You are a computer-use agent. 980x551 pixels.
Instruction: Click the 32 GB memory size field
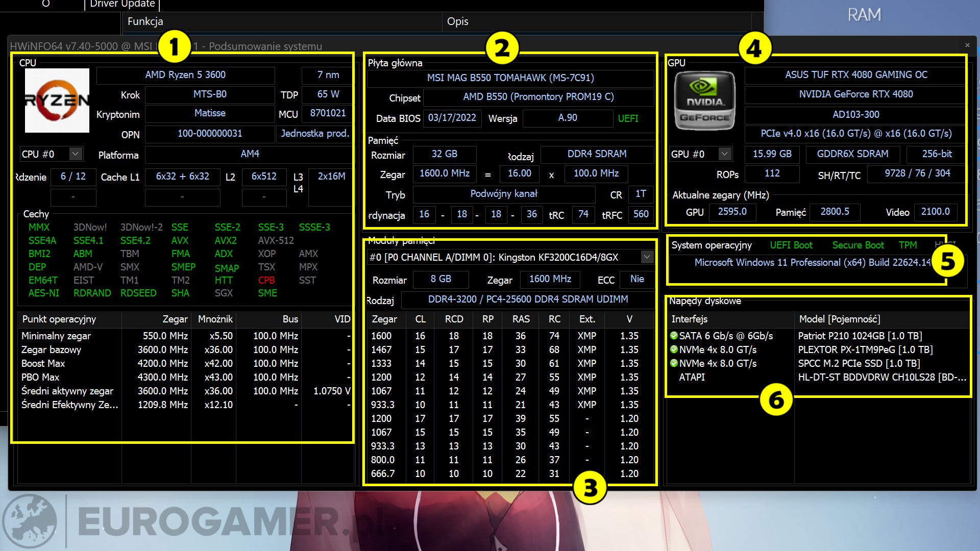click(x=444, y=154)
